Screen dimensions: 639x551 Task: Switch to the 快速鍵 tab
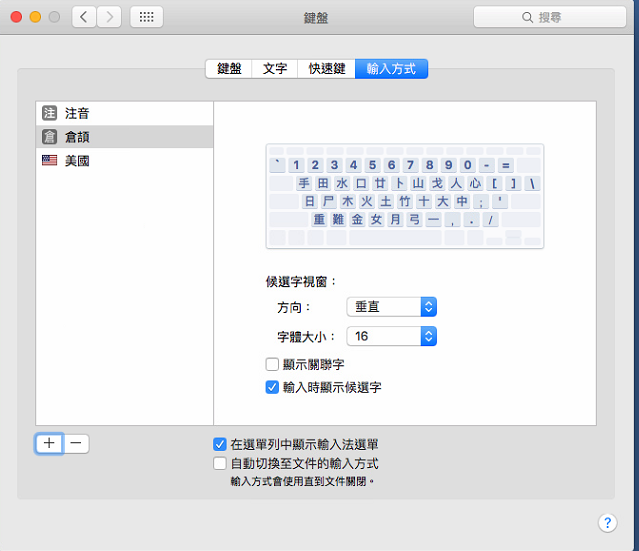[326, 68]
